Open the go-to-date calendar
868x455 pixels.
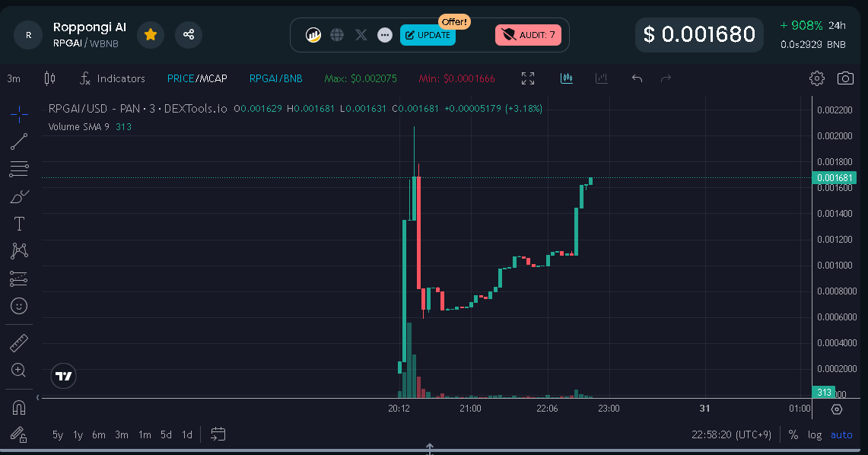click(x=218, y=434)
